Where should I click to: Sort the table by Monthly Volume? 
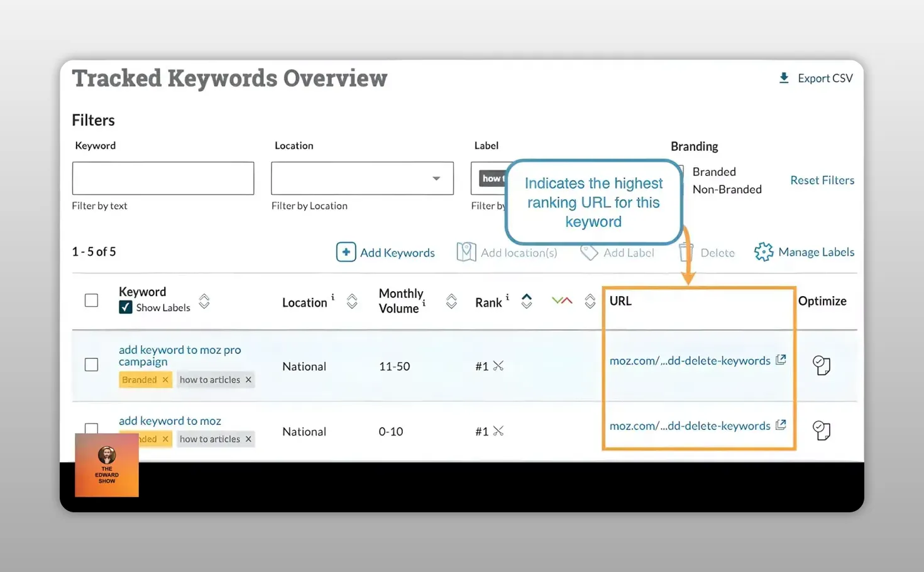(x=451, y=301)
